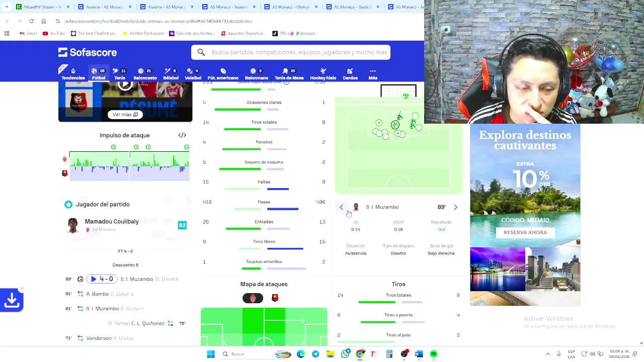Click the browser reload icon
The image size is (644, 362).
[31, 21]
